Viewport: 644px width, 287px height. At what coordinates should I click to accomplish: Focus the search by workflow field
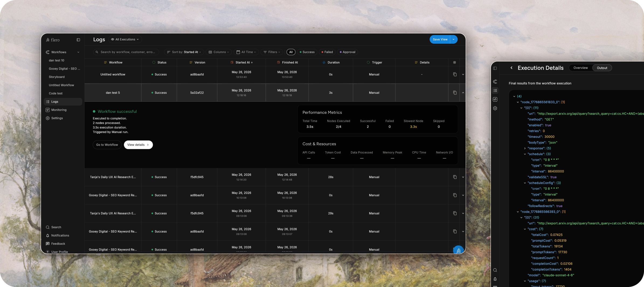pyautogui.click(x=126, y=52)
